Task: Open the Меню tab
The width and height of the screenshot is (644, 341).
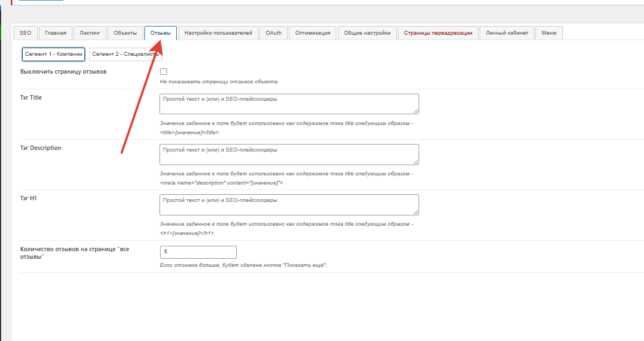Action: click(549, 33)
